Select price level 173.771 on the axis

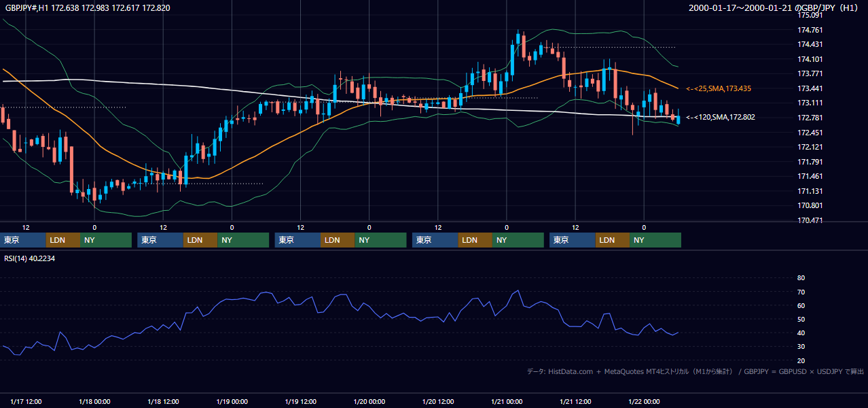coord(810,73)
